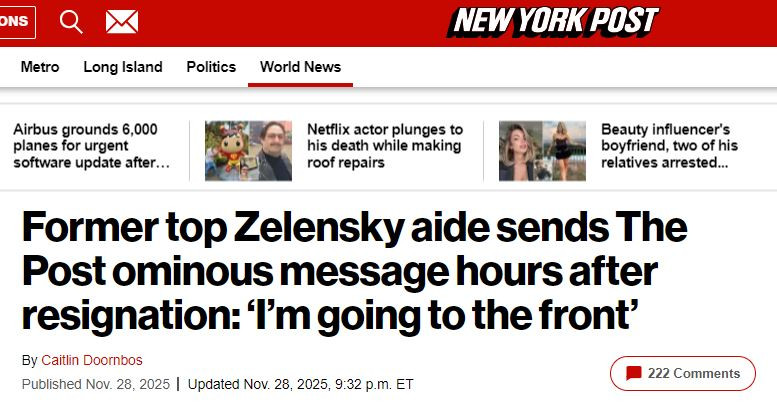The width and height of the screenshot is (777, 407).
Task: Click the Zelensky aide article headline
Action: tap(353, 272)
